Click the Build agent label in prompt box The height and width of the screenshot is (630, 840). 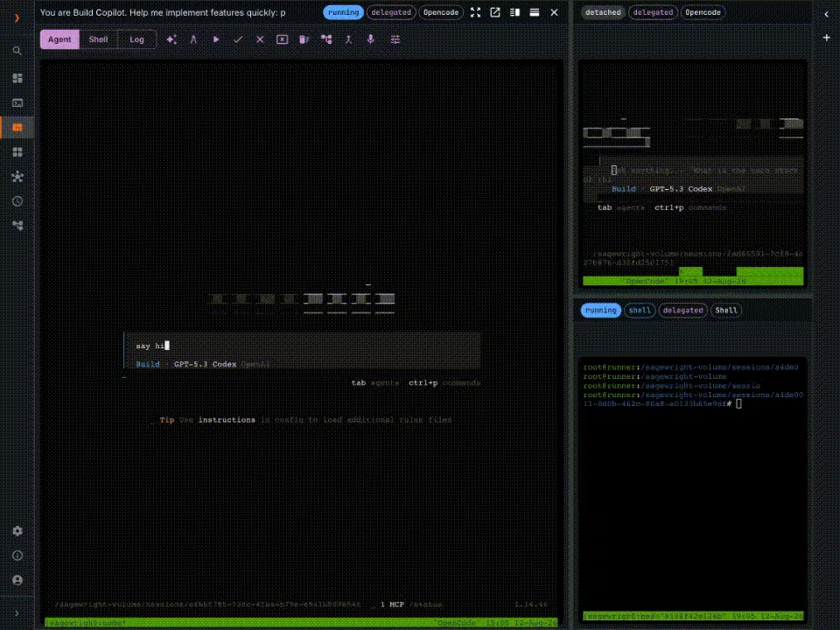point(148,364)
